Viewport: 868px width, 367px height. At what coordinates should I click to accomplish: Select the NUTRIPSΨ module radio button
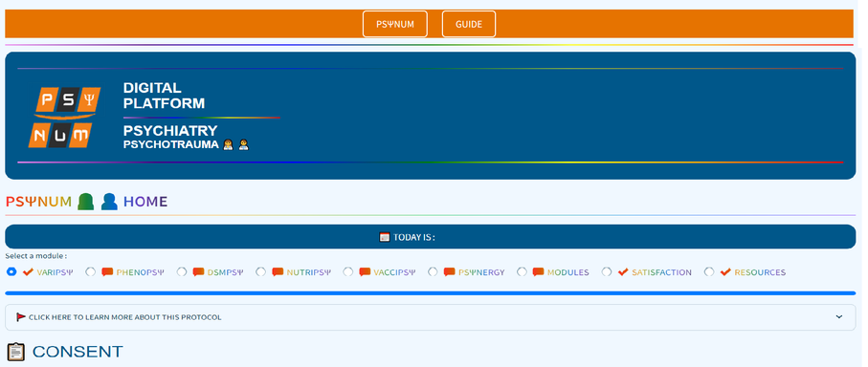260,272
